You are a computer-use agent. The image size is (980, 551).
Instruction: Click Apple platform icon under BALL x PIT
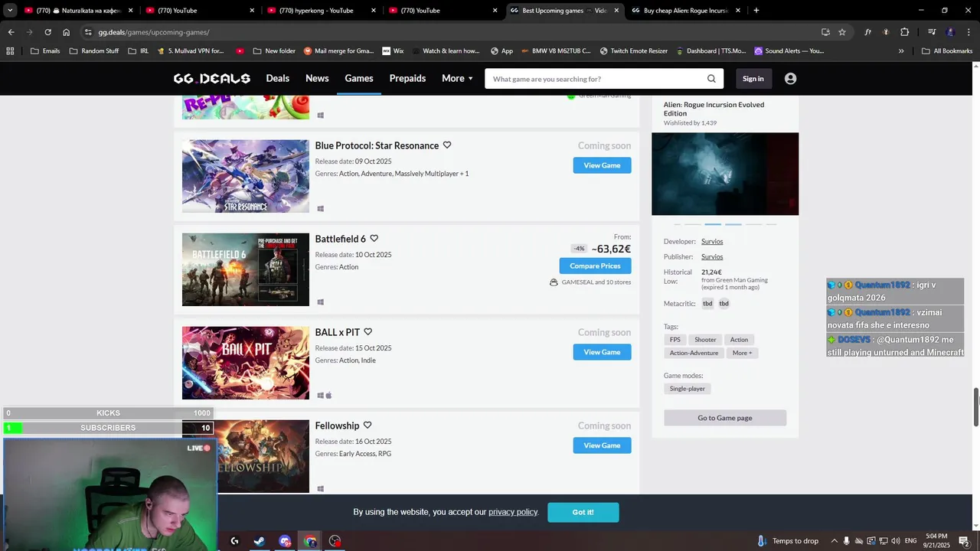click(x=329, y=396)
